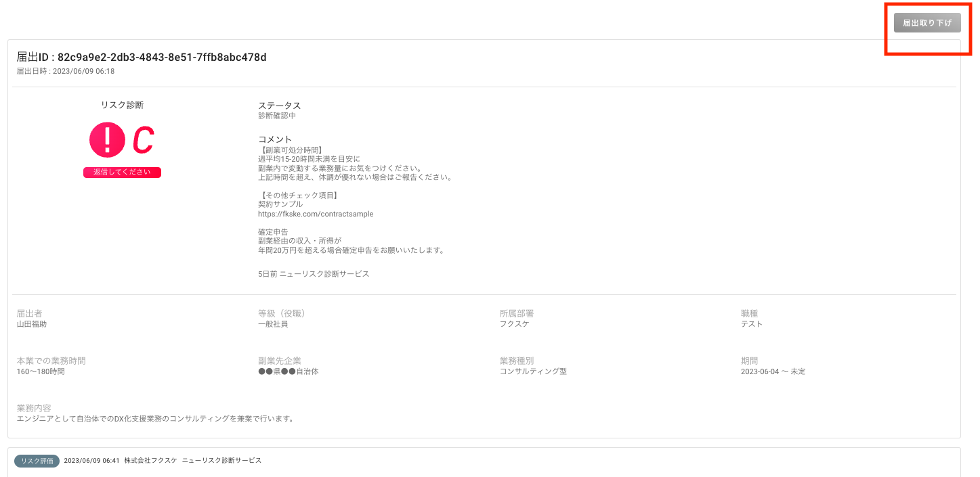The height and width of the screenshot is (477, 980).
Task: Click the 届出日時 timestamp under the ID
Action: pyautogui.click(x=66, y=71)
